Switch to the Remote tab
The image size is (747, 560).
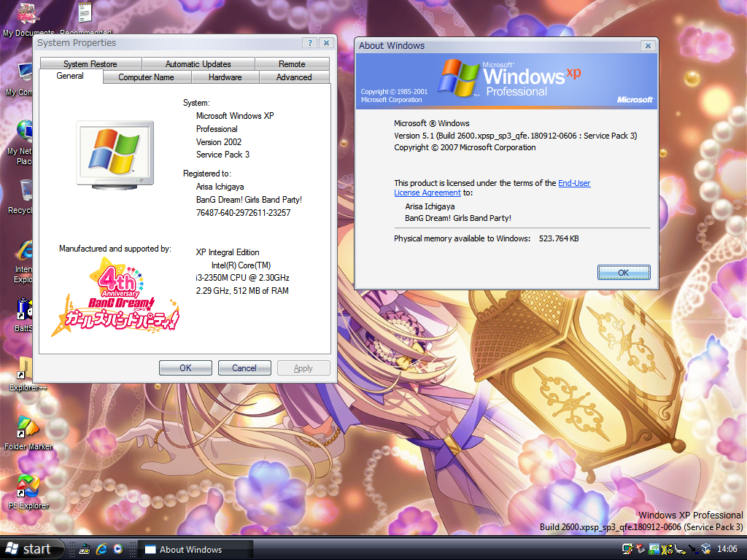[x=292, y=64]
